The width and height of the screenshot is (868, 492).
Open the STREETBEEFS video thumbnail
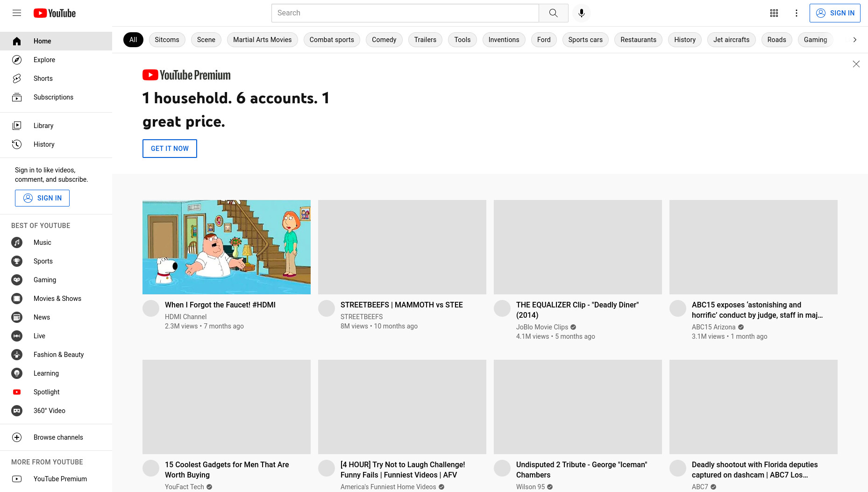click(x=402, y=247)
